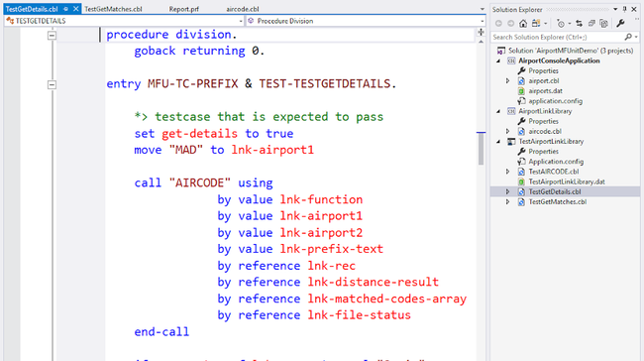Open Properties under AirportConsoleApplication

pos(543,70)
